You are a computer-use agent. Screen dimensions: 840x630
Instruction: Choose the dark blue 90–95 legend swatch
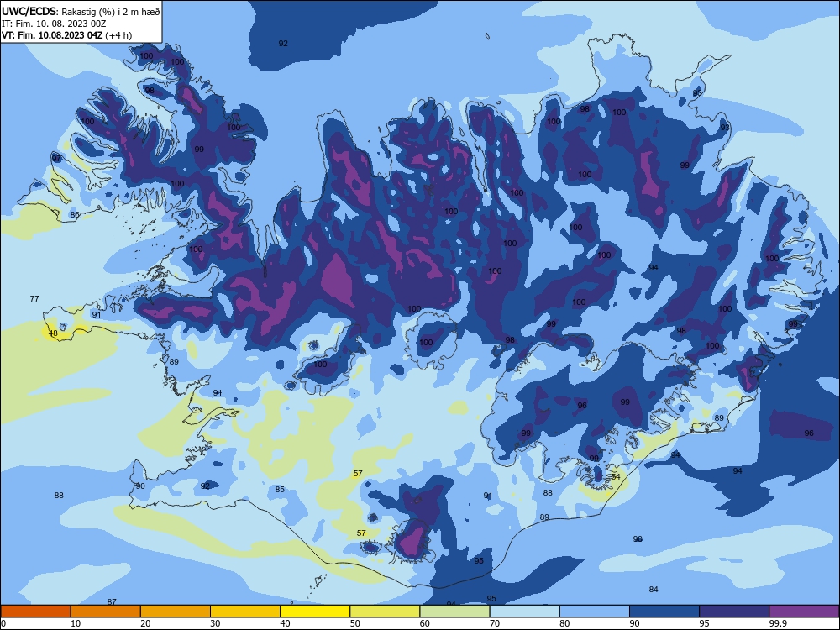[x=664, y=612]
